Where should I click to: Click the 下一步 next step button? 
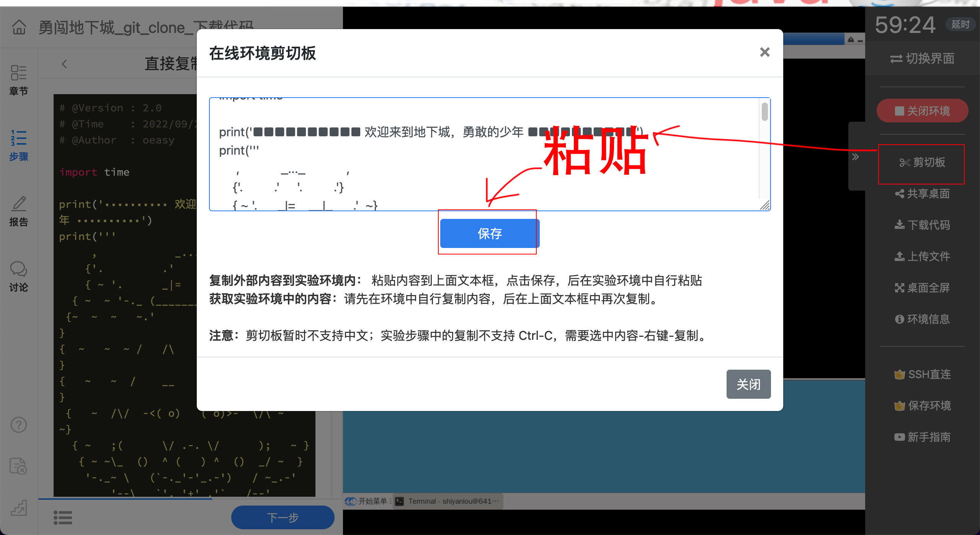pyautogui.click(x=283, y=517)
